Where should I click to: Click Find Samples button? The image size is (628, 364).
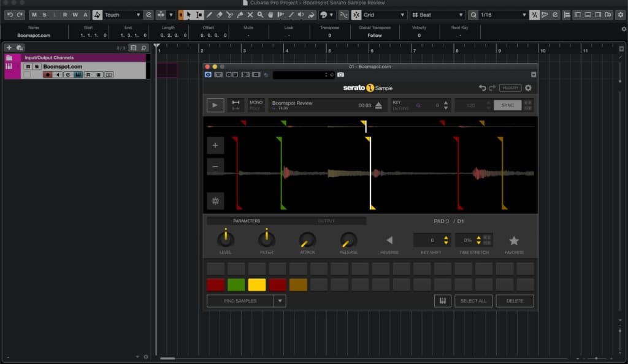click(x=240, y=301)
